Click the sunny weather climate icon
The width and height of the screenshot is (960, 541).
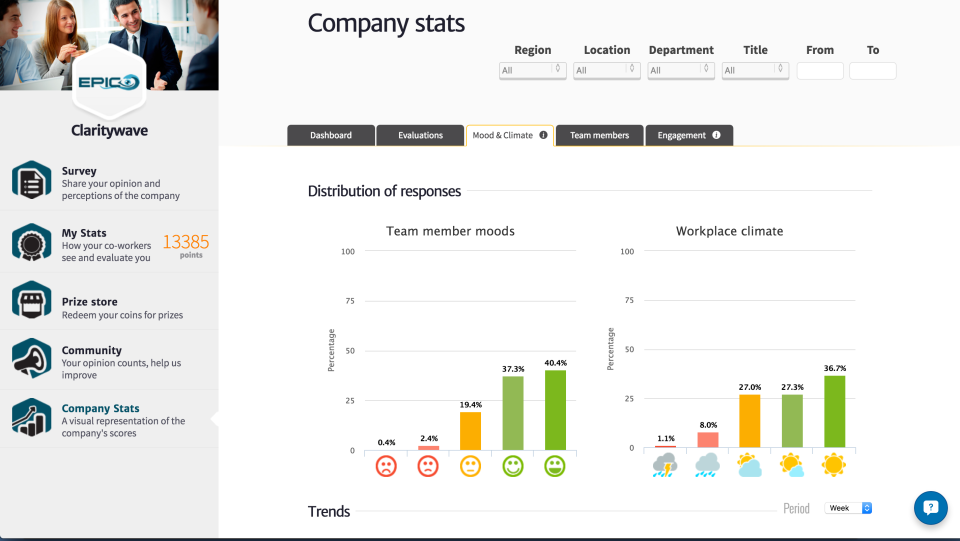click(834, 465)
